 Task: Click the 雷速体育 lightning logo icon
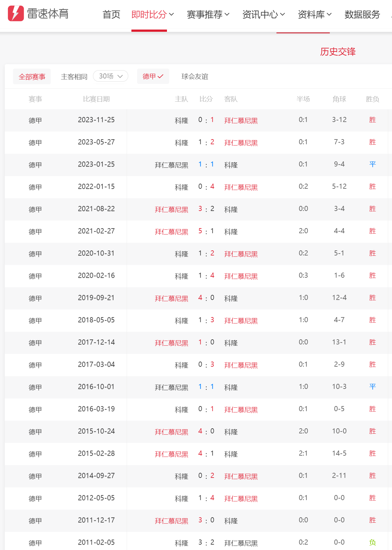(16, 13)
